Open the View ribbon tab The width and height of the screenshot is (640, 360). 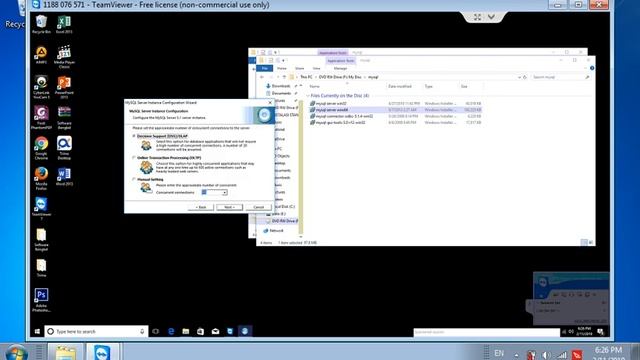pyautogui.click(x=316, y=68)
